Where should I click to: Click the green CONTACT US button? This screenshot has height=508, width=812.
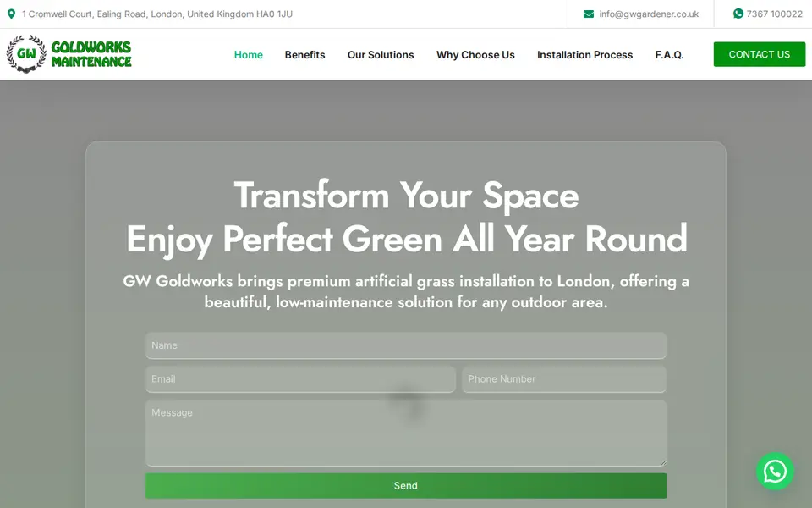click(x=760, y=54)
